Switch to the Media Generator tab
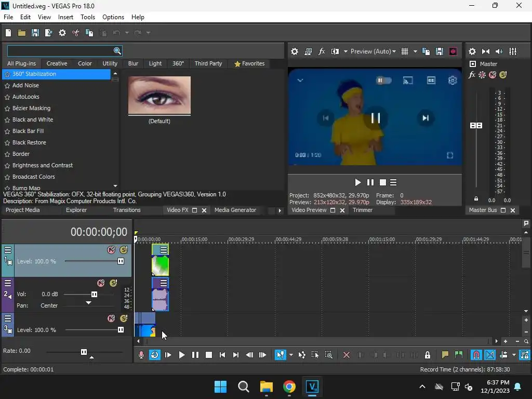The height and width of the screenshot is (399, 532). 235,210
